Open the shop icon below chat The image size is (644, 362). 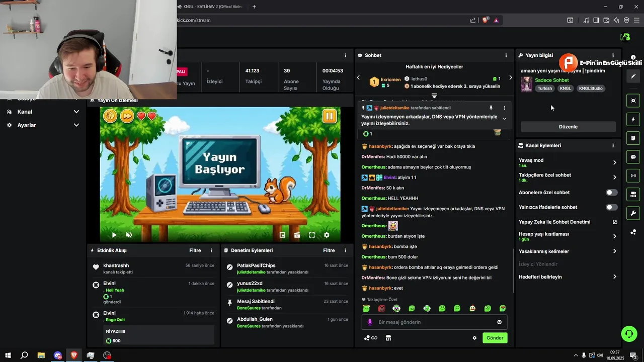click(388, 338)
